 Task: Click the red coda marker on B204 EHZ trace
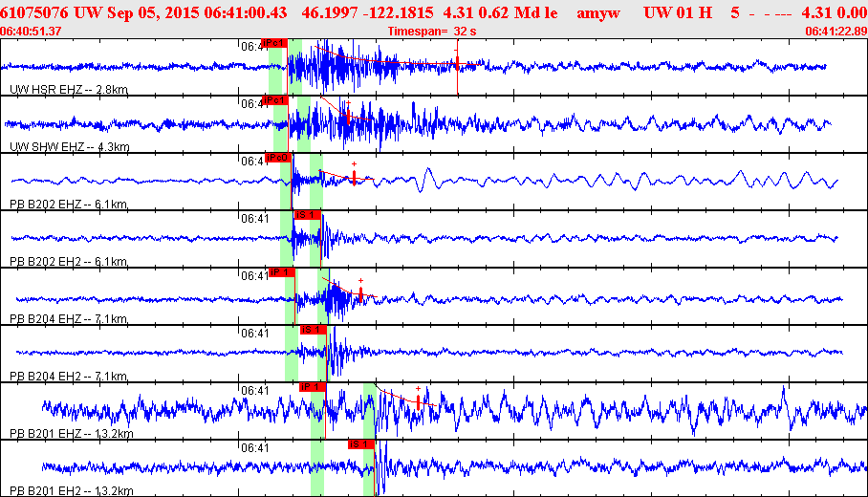click(360, 292)
